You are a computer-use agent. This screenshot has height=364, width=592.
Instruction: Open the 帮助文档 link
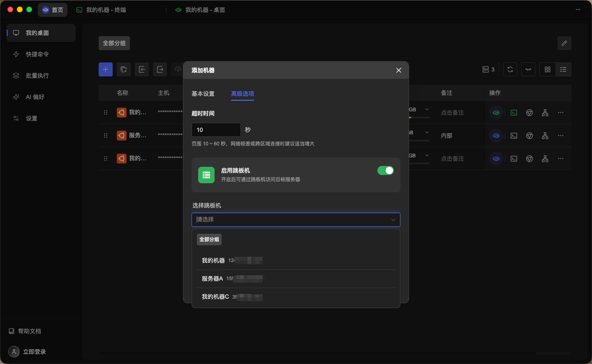(x=25, y=331)
